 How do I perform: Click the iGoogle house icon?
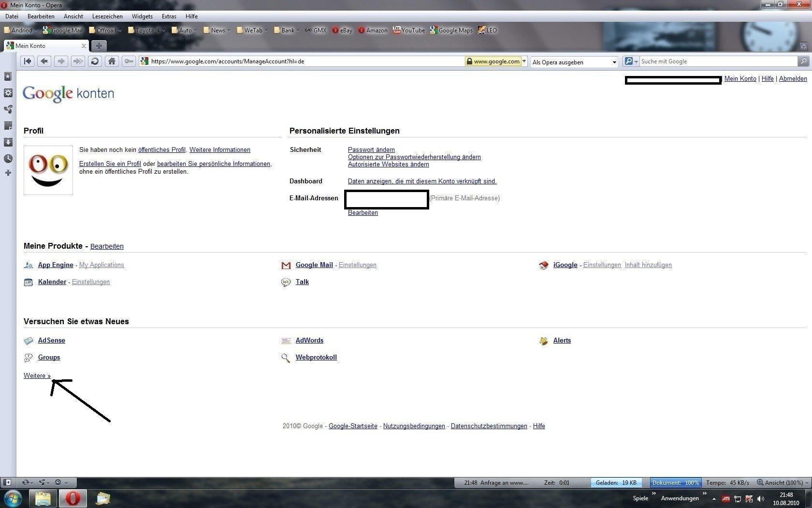tap(544, 265)
